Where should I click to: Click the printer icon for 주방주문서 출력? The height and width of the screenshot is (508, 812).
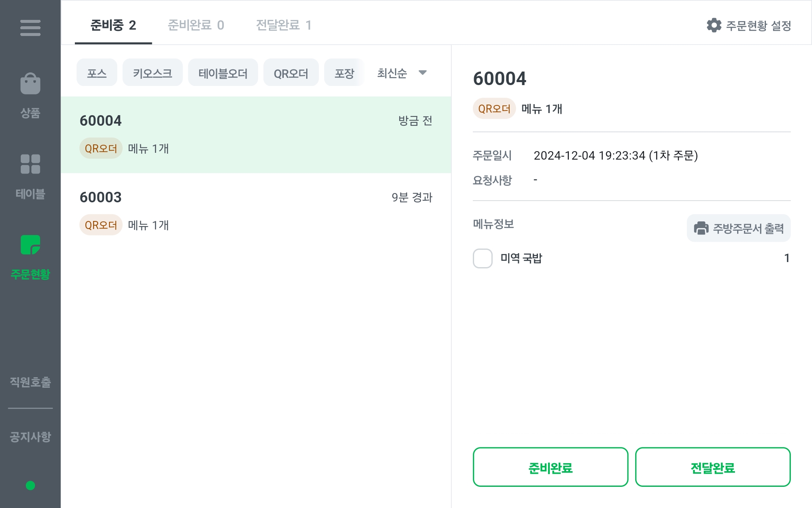[701, 228]
